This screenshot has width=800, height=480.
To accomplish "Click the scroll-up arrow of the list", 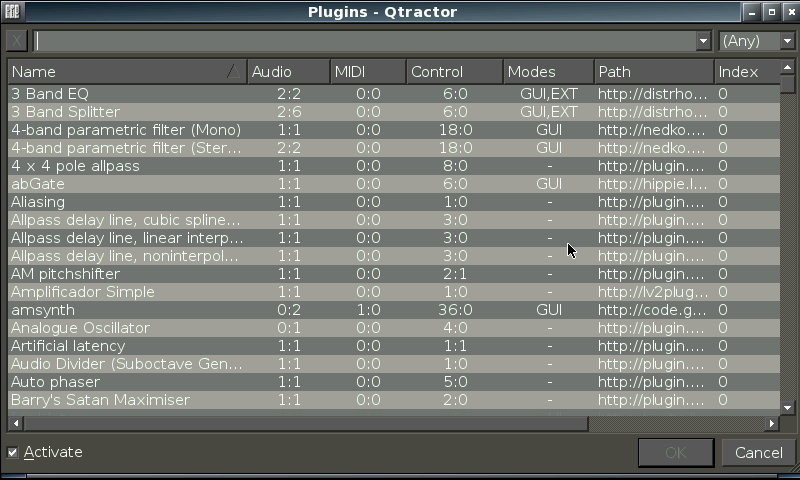I will point(787,67).
